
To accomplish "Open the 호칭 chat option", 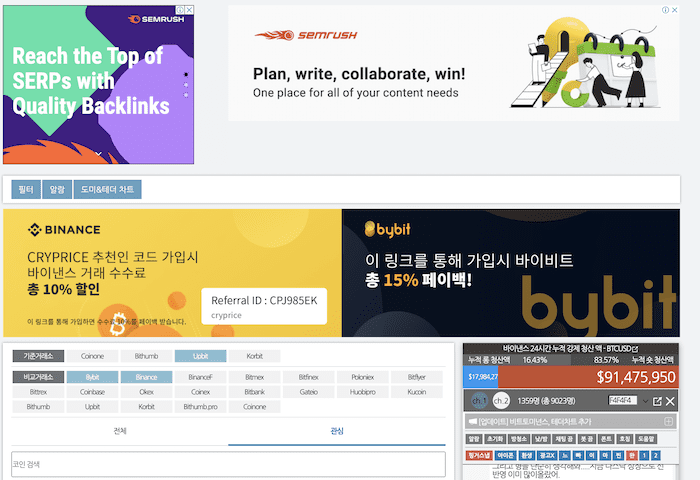I will pyautogui.click(x=625, y=439).
